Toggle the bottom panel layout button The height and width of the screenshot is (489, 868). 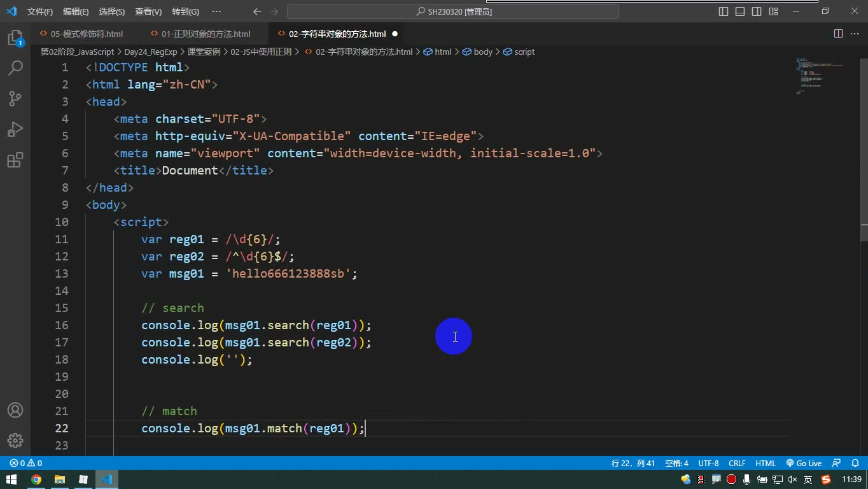point(740,11)
